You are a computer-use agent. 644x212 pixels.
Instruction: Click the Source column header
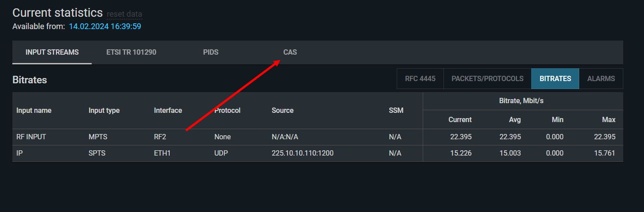tap(283, 111)
